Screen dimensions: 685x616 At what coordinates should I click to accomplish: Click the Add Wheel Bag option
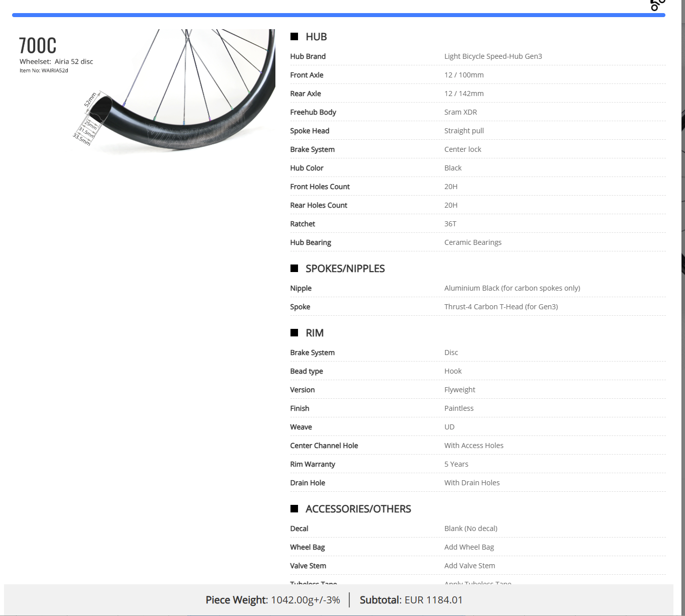[x=469, y=547]
